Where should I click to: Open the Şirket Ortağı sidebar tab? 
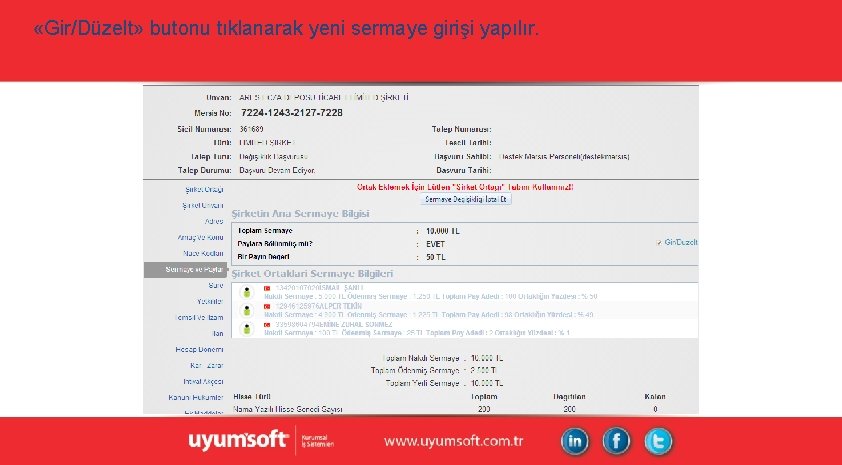coord(204,190)
